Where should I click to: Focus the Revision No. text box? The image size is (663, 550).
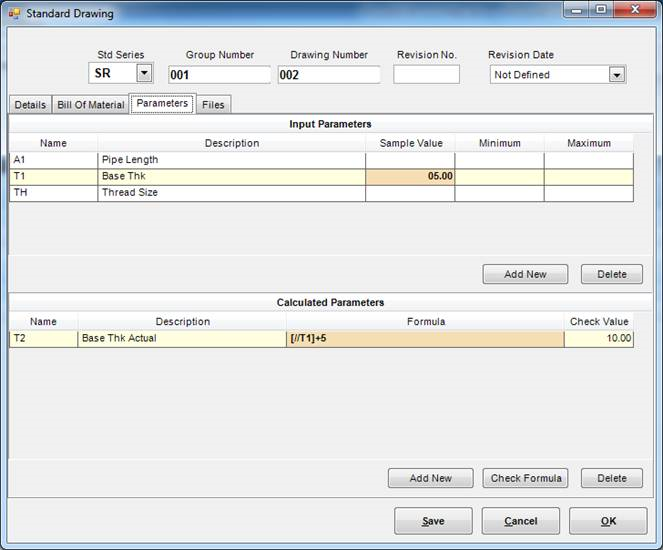426,75
